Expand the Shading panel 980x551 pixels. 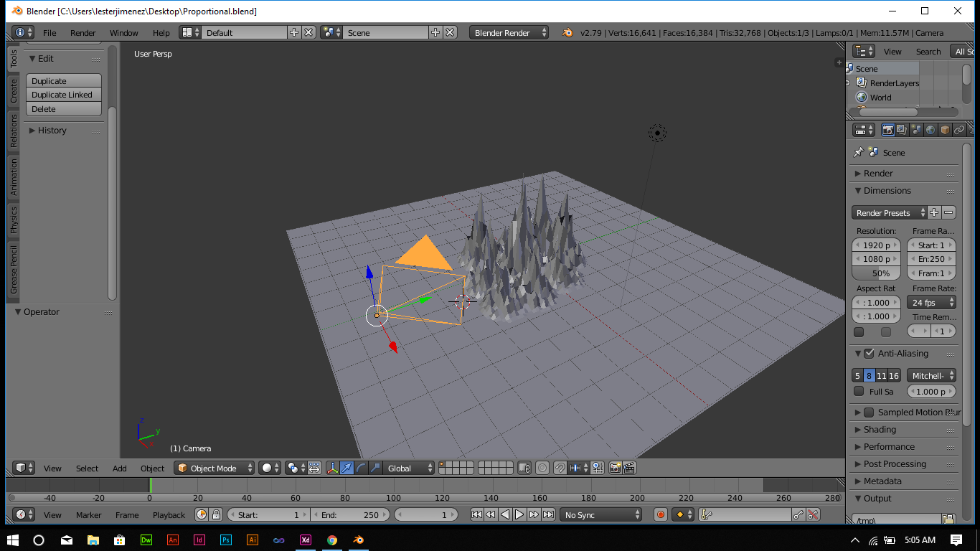(880, 430)
